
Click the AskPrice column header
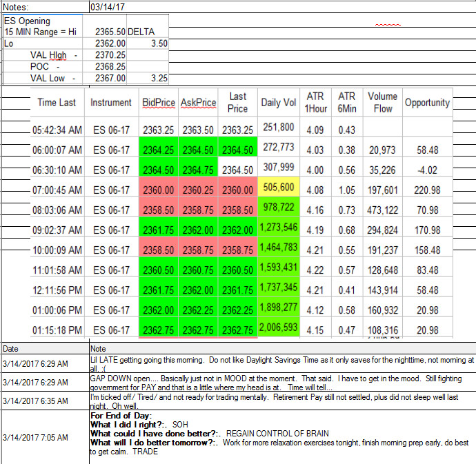(x=198, y=103)
